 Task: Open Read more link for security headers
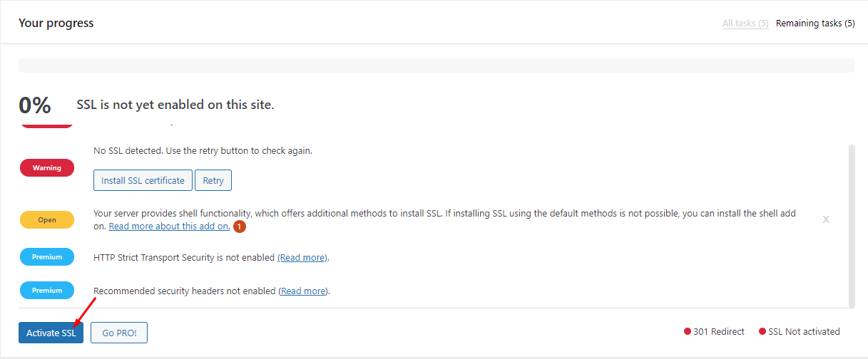pyautogui.click(x=304, y=291)
